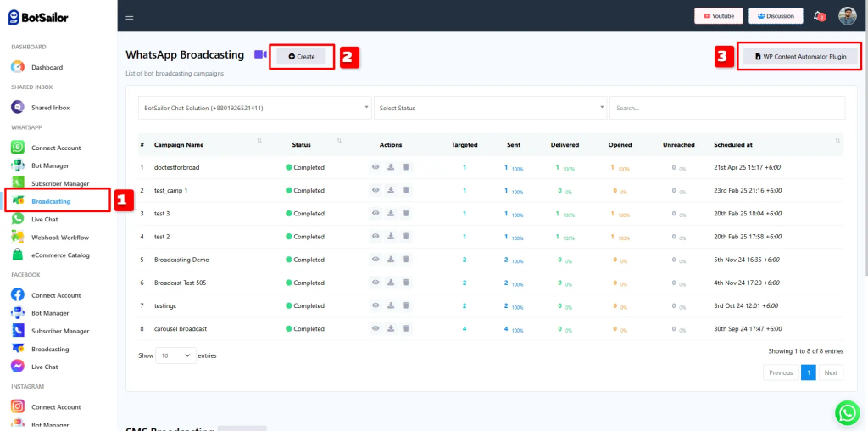Viewport: 868px width, 431px height.
Task: Download the test 3 campaign report
Action: (391, 213)
